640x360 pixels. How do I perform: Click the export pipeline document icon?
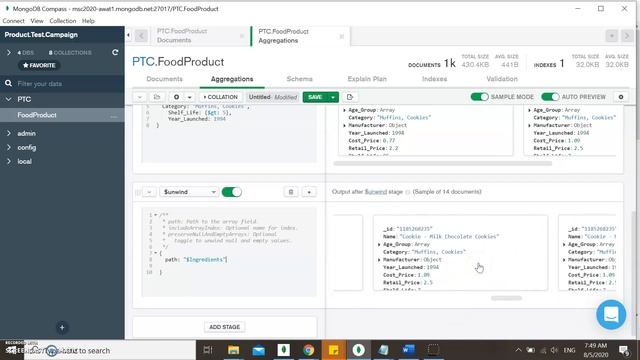point(350,97)
